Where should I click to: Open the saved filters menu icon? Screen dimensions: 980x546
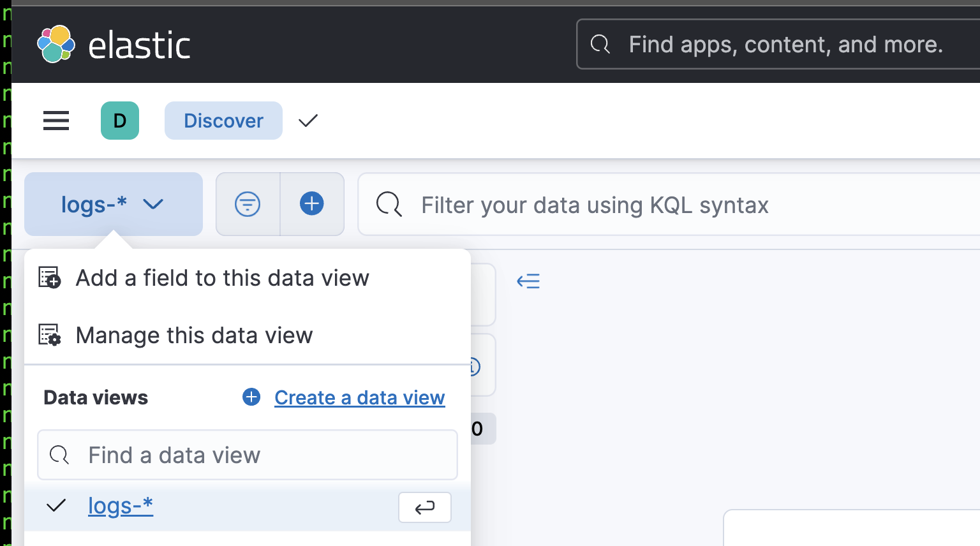(248, 204)
